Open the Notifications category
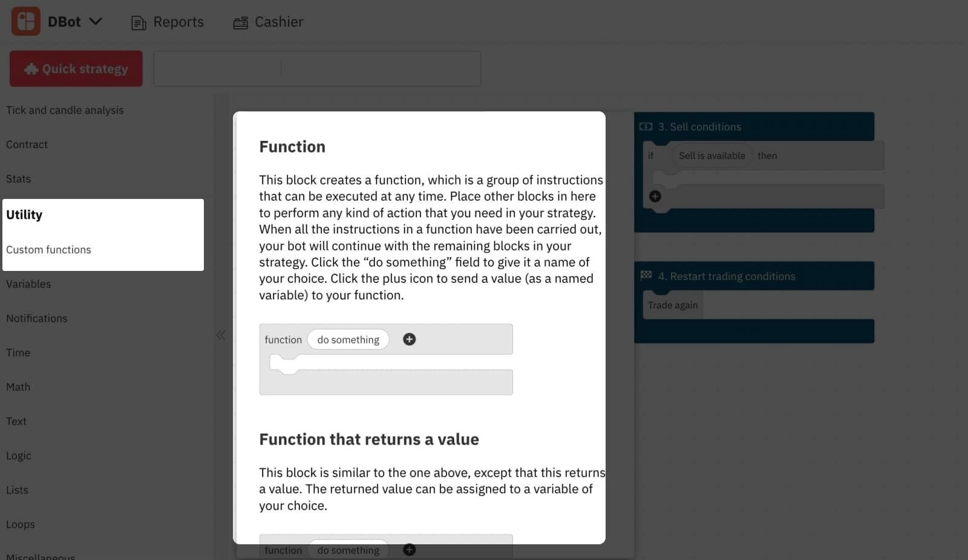 click(37, 318)
